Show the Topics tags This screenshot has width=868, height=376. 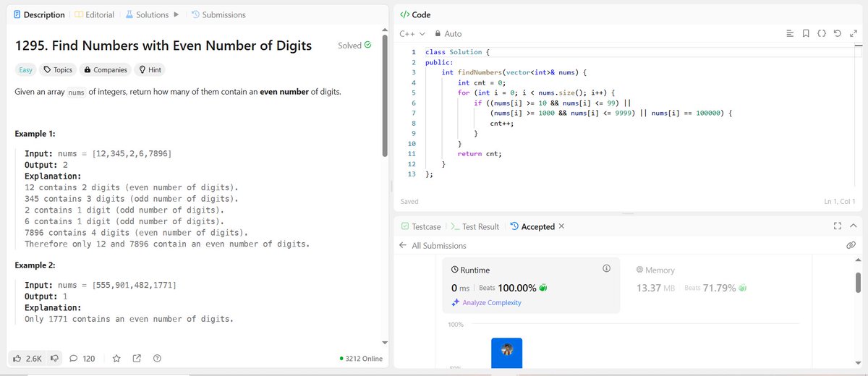(58, 70)
